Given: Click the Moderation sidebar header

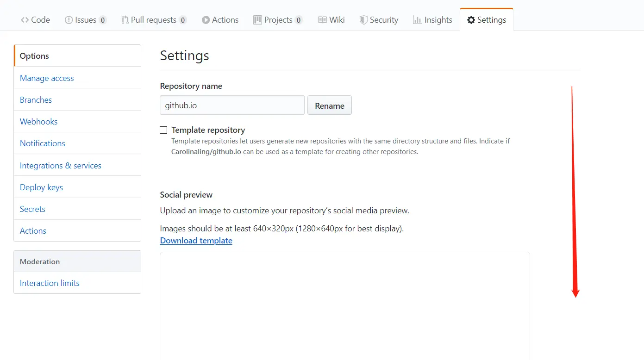Looking at the screenshot, I should point(77,261).
